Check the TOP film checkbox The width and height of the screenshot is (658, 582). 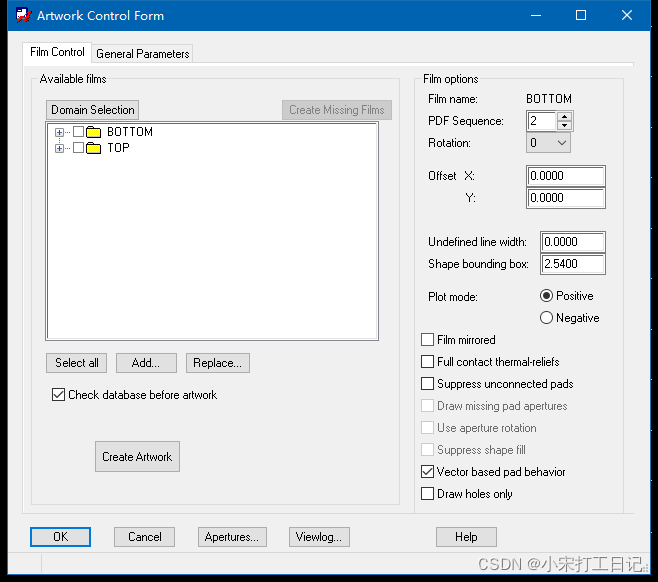(79, 148)
